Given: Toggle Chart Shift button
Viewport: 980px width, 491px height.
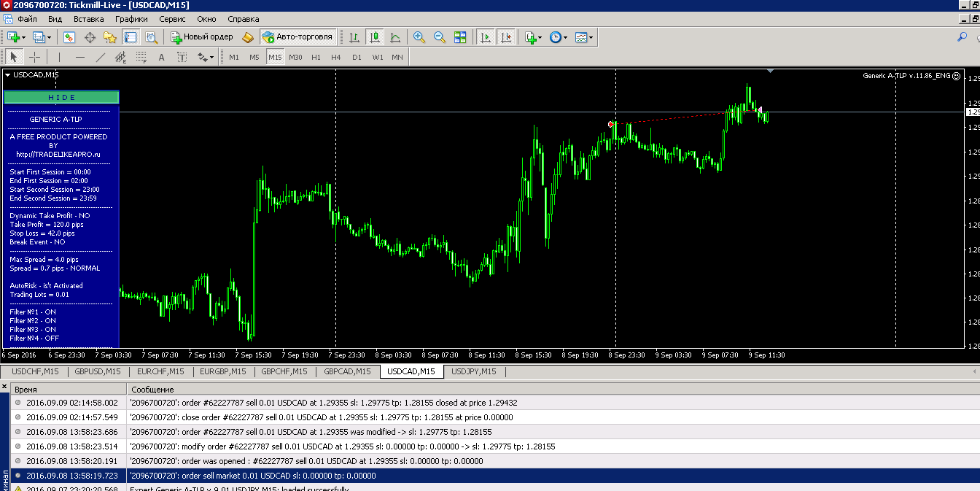Looking at the screenshot, I should point(505,36).
